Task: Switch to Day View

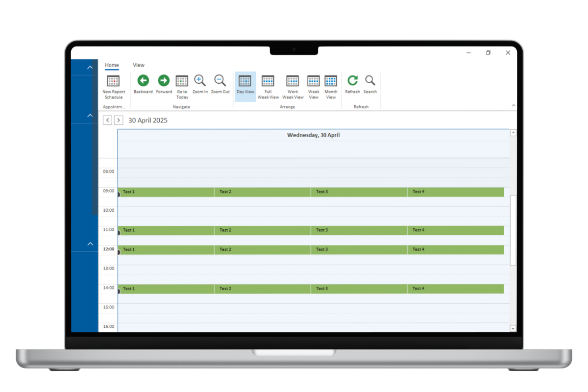Action: (245, 86)
